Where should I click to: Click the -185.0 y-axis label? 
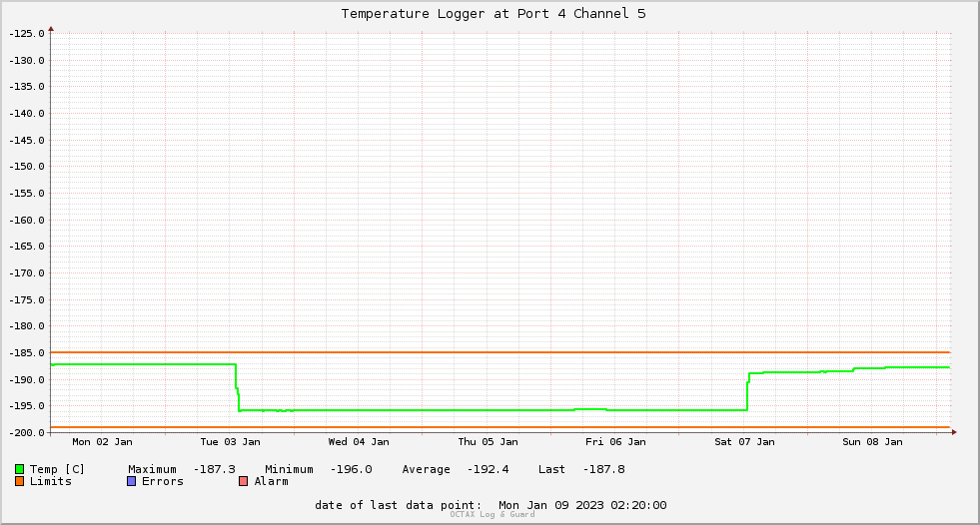pyautogui.click(x=27, y=353)
